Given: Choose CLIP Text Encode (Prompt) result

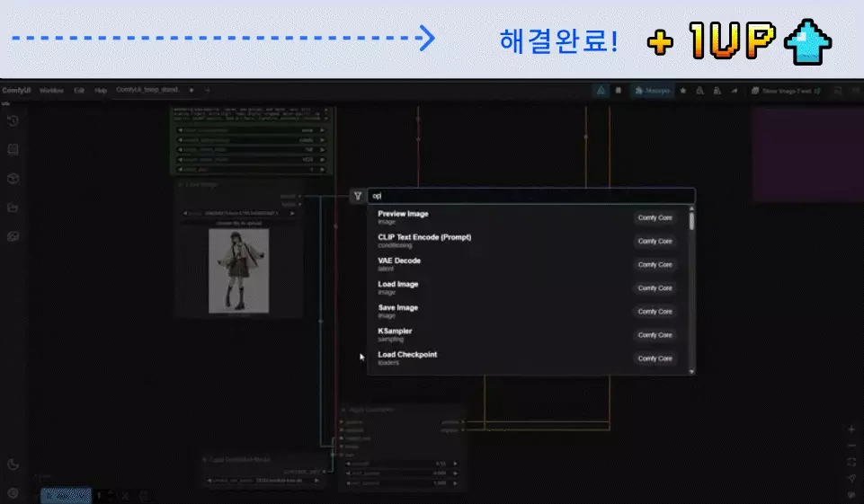Looking at the screenshot, I should point(529,241).
